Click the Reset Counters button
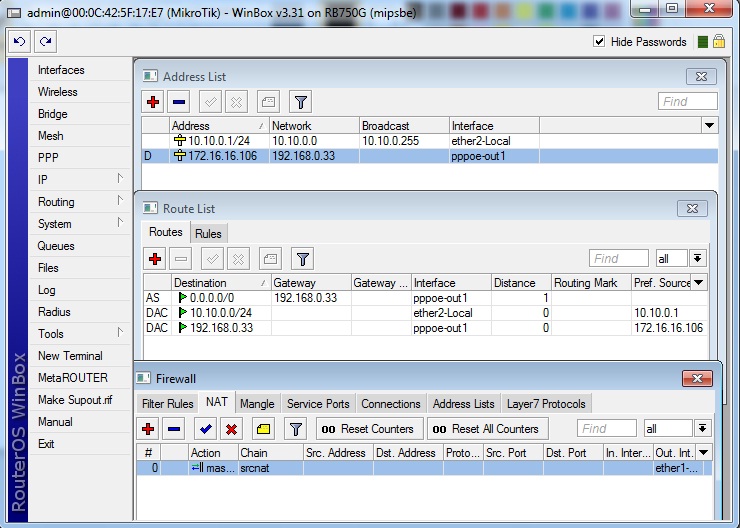 [x=370, y=429]
